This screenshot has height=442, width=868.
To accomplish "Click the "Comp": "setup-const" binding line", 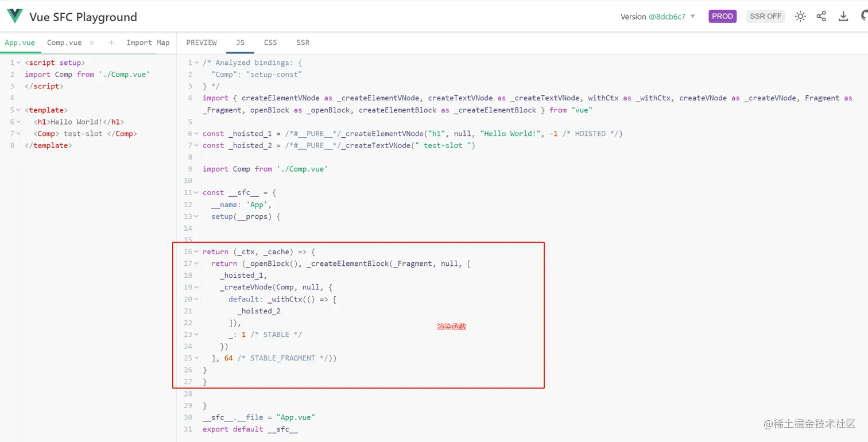I will click(x=257, y=75).
